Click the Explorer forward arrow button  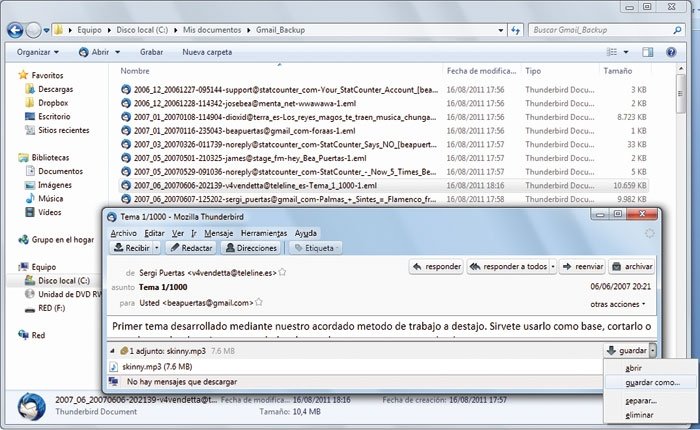(x=33, y=30)
